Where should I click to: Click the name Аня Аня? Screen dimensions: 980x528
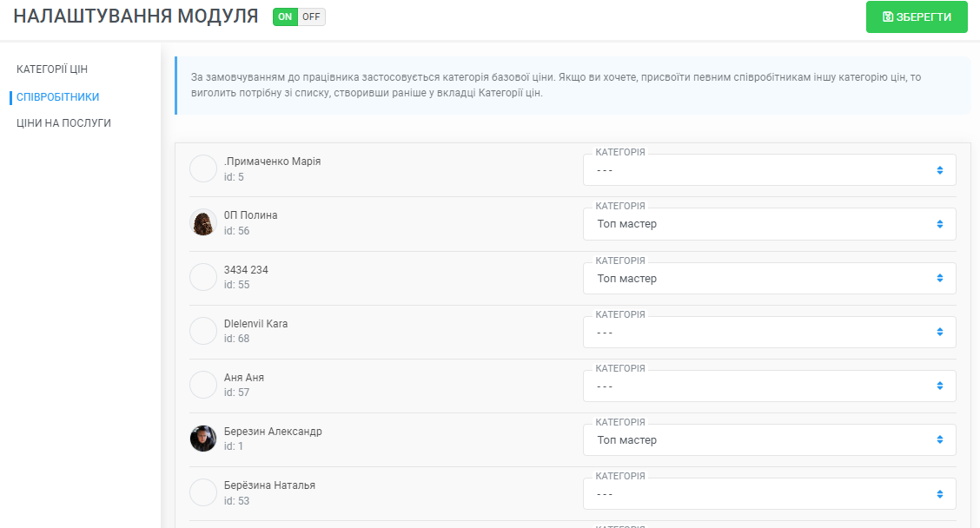pos(244,378)
